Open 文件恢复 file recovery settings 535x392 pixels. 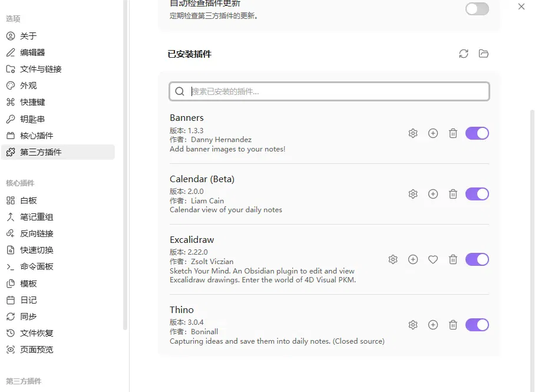tap(58, 333)
